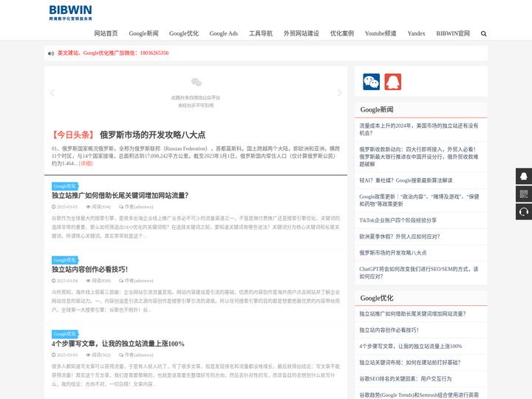Open 工具导航 navigation item
The image size is (532, 399).
tap(261, 33)
